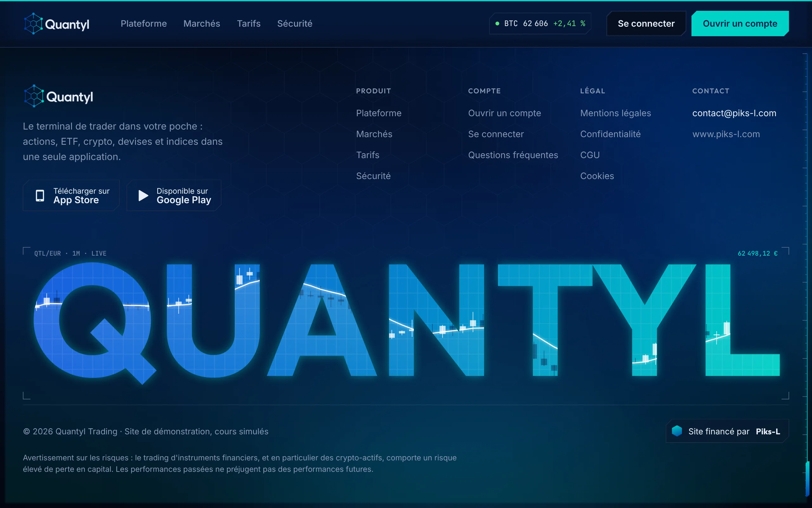Click Télécharger sur App Store button
The width and height of the screenshot is (812, 508).
(71, 196)
